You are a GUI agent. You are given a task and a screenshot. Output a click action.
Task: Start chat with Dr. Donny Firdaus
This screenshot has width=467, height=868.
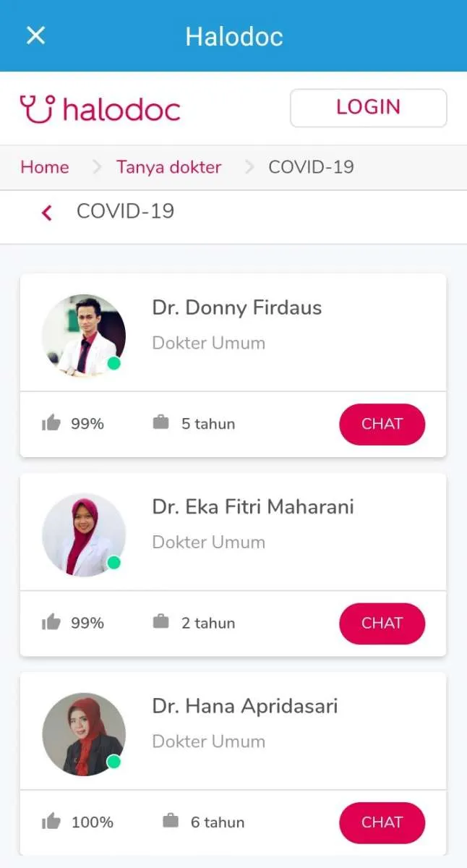[382, 424]
